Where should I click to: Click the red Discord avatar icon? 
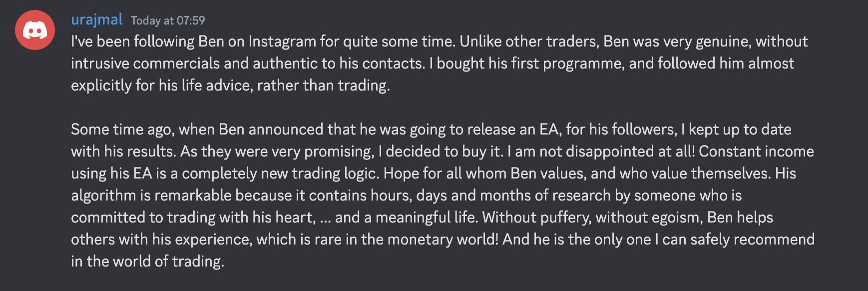coord(35,30)
